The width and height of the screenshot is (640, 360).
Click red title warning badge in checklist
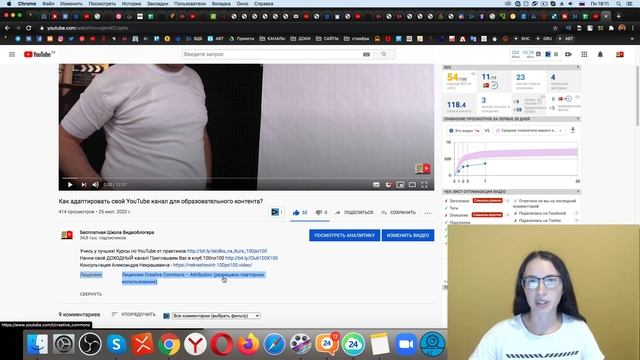click(x=487, y=200)
